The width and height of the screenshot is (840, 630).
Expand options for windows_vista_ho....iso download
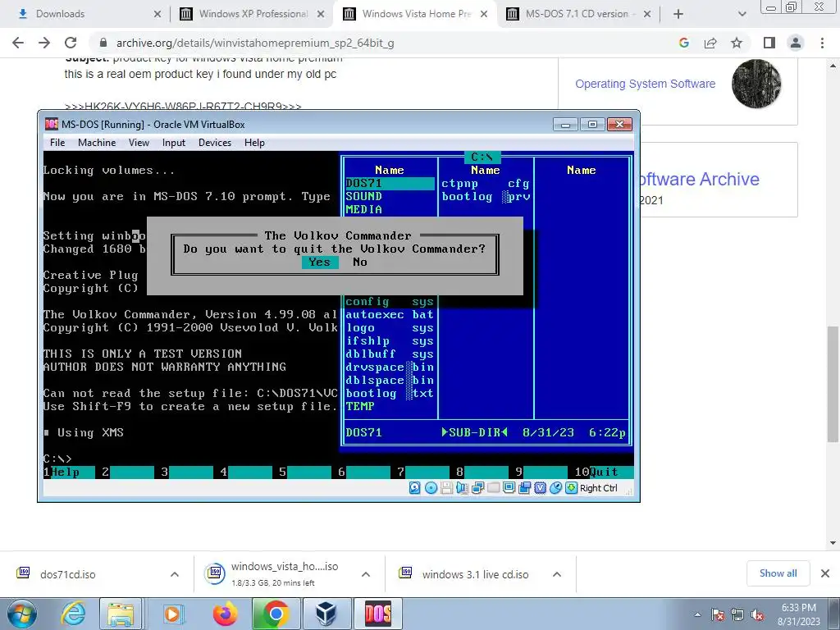click(x=366, y=574)
